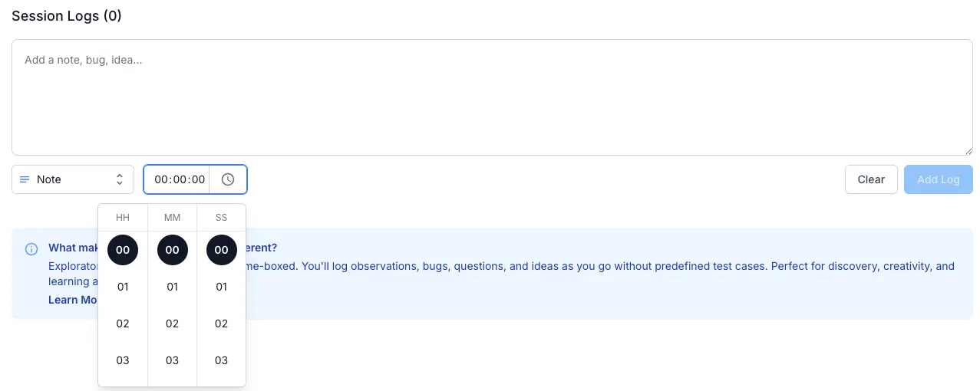Select 02 in the HH column
This screenshot has height=391, width=980.
pos(123,324)
